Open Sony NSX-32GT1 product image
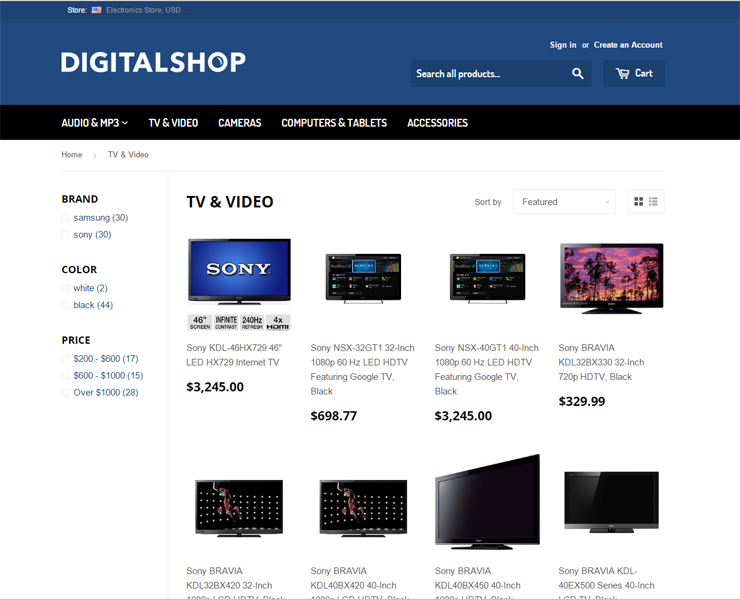The image size is (740, 600). coord(363,279)
